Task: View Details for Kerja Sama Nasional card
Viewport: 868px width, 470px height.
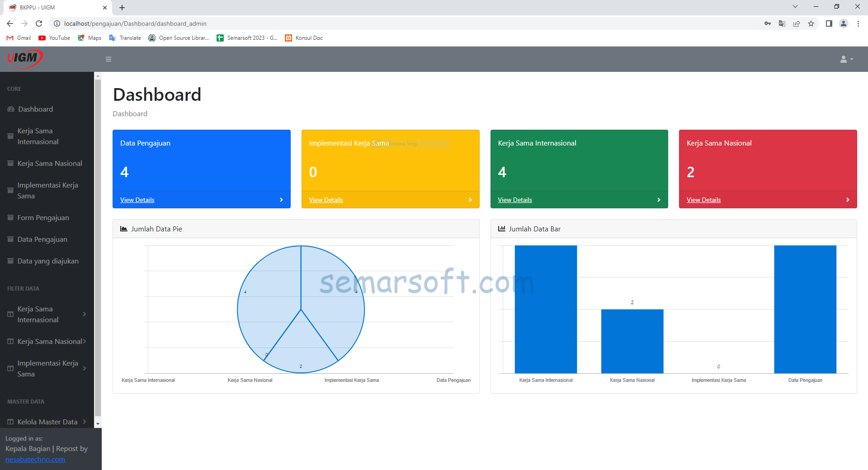Action: point(703,200)
